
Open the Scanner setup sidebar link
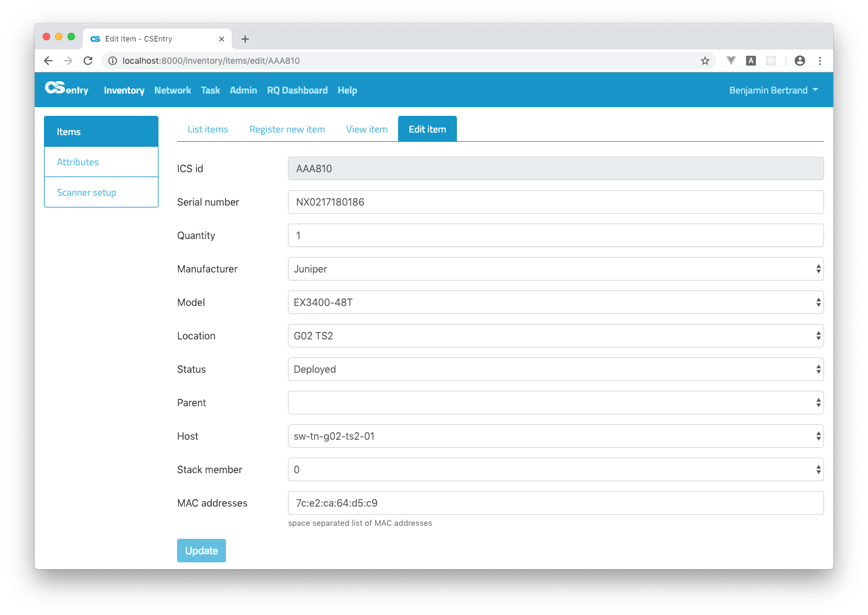tap(87, 193)
